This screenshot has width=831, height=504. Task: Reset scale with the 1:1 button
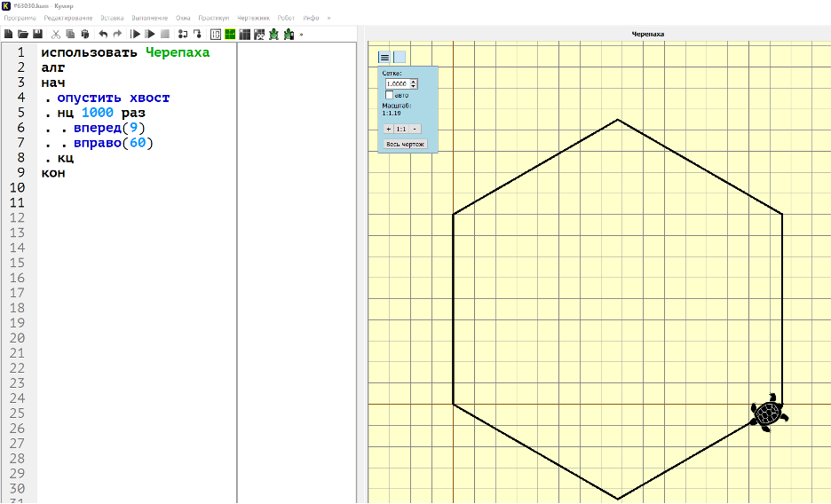pyautogui.click(x=401, y=129)
